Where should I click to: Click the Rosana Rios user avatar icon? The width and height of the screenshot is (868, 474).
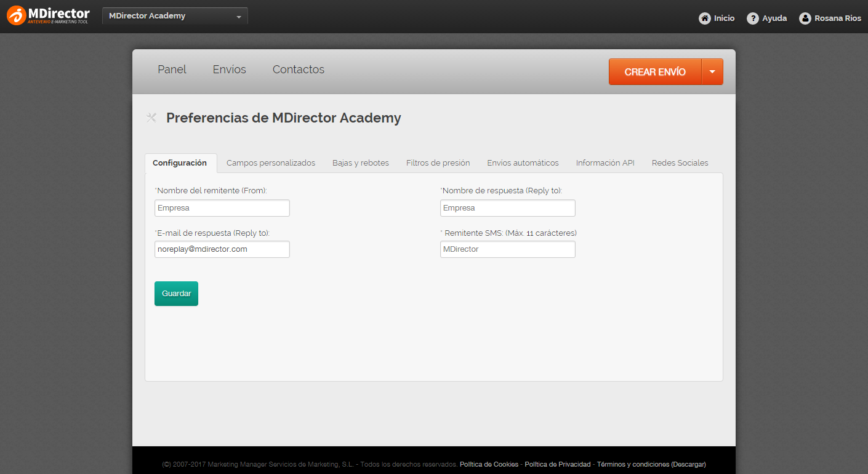pos(805,18)
